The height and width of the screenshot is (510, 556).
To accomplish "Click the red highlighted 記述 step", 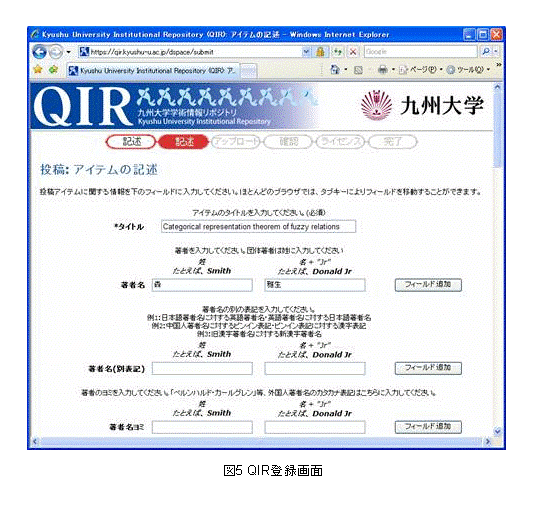I will click(x=183, y=142).
